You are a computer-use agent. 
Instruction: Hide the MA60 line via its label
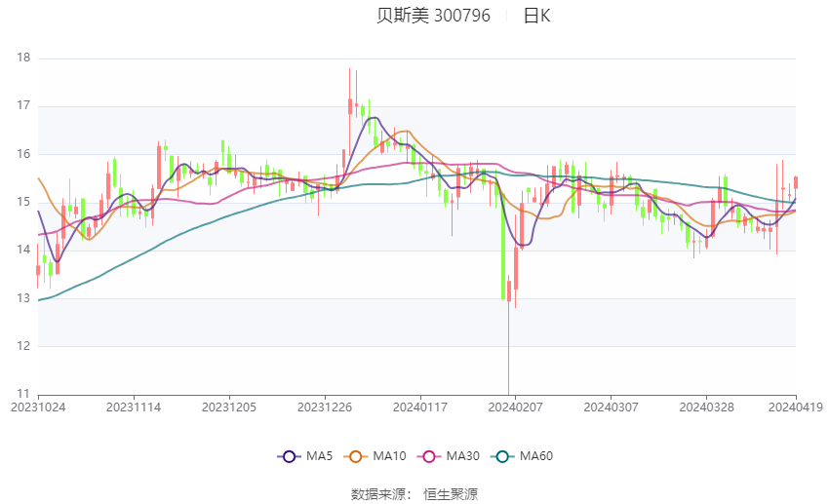click(536, 456)
